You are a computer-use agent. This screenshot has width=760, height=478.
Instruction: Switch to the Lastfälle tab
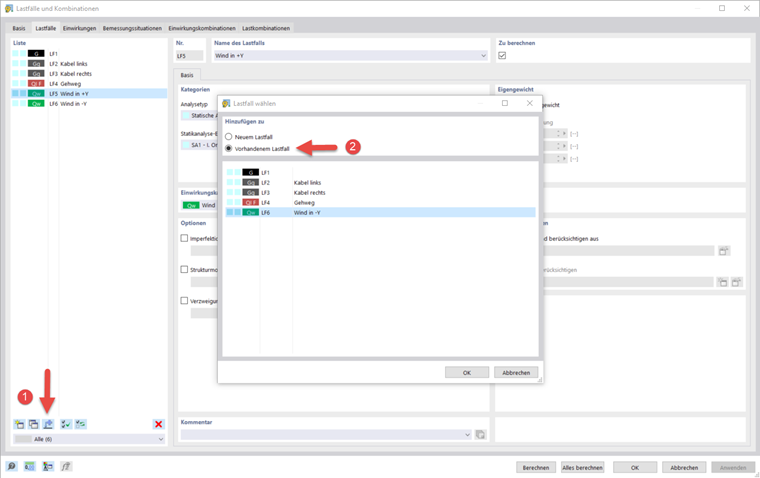46,28
